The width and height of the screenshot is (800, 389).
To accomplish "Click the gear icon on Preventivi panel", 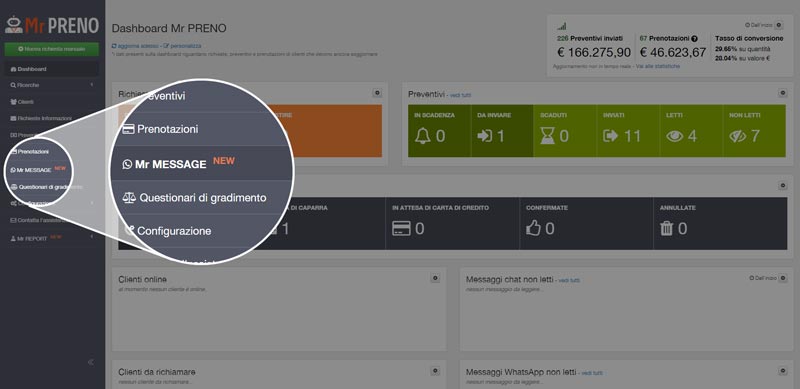I will (782, 93).
